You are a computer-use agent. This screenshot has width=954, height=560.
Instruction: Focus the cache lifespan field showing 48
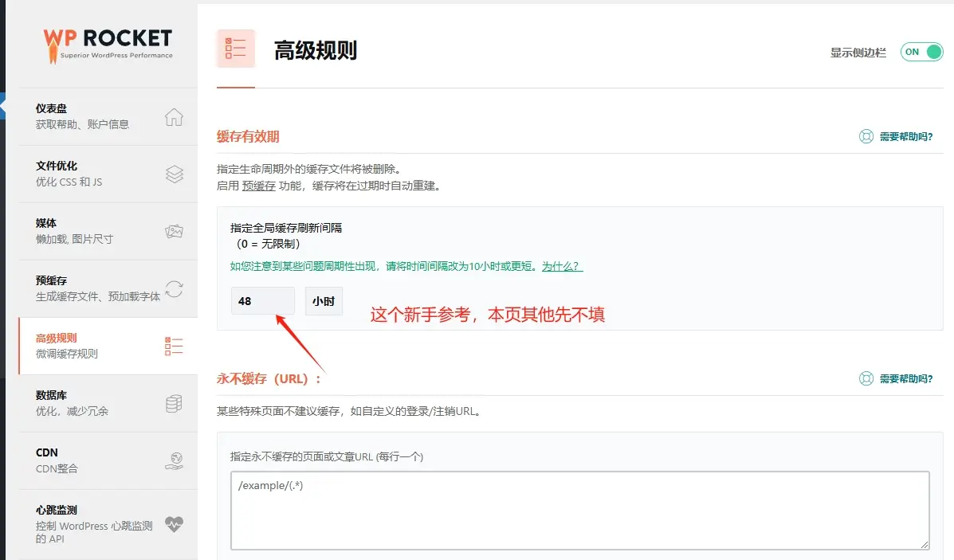(x=263, y=301)
